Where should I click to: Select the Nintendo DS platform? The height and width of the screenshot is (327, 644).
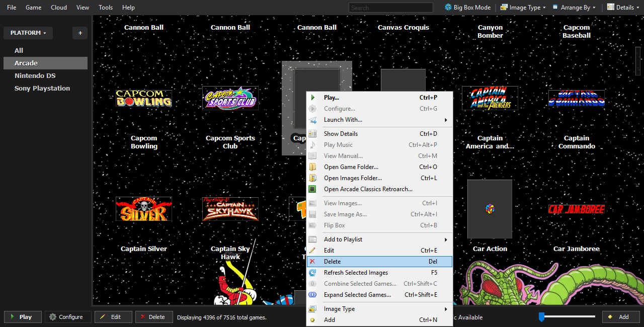(x=45, y=75)
